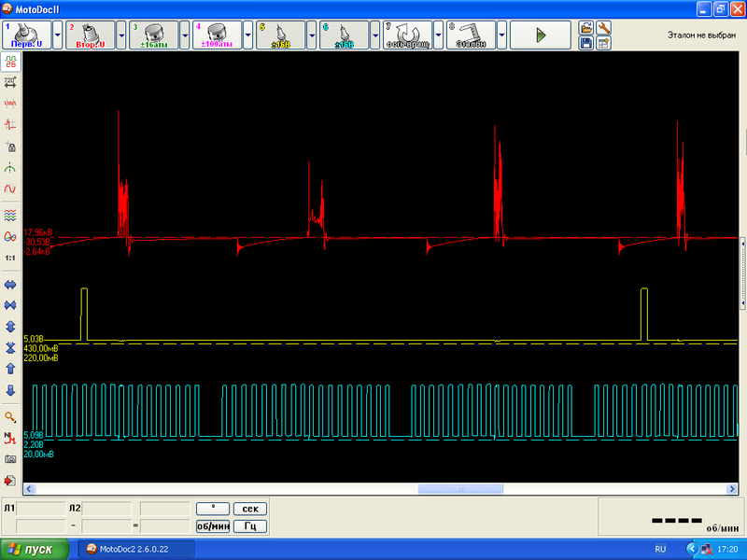The width and height of the screenshot is (747, 560).
Task: Click the table-with-star icon beside the save icon
Action: pyautogui.click(x=603, y=43)
